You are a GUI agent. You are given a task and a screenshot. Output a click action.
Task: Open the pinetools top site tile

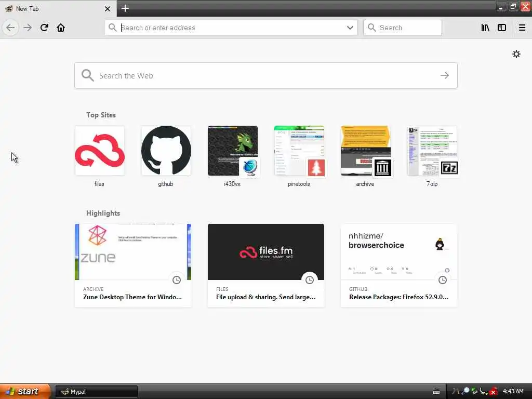tap(299, 151)
